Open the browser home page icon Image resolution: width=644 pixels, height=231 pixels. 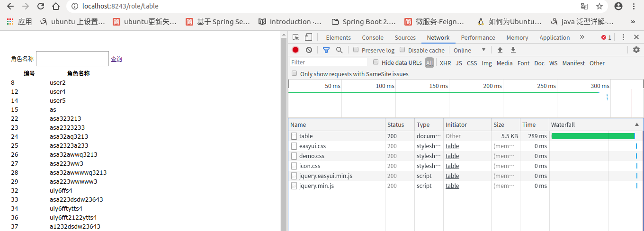point(56,6)
